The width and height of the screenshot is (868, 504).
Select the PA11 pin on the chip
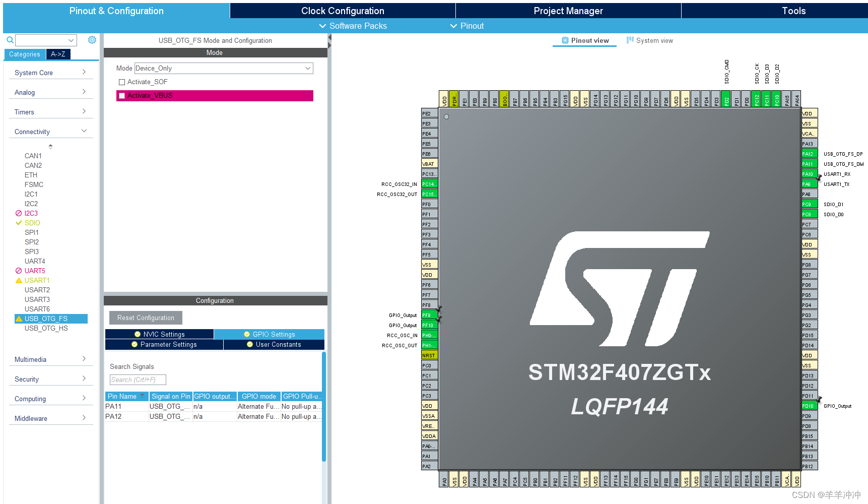[809, 164]
